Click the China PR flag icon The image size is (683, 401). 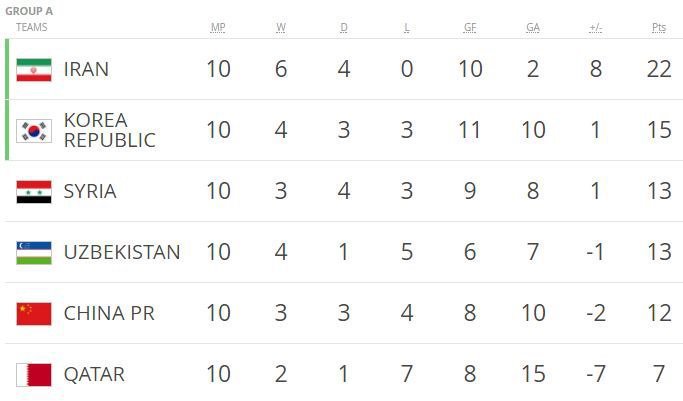(x=33, y=313)
